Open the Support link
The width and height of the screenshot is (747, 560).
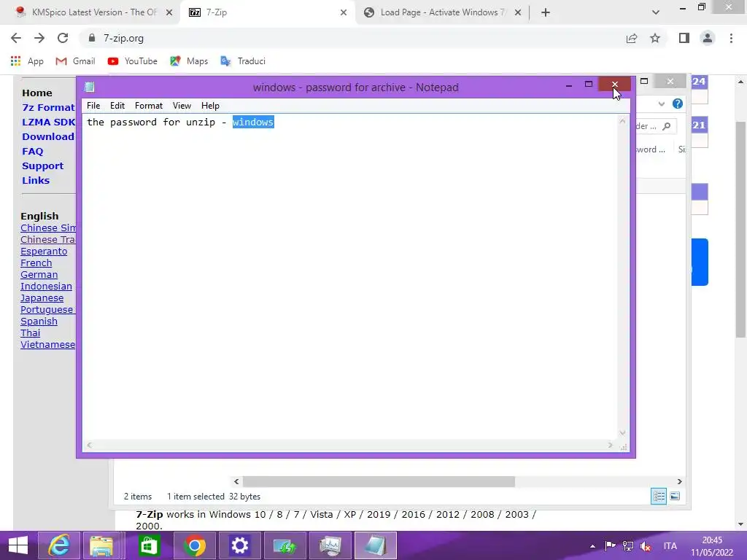[42, 166]
